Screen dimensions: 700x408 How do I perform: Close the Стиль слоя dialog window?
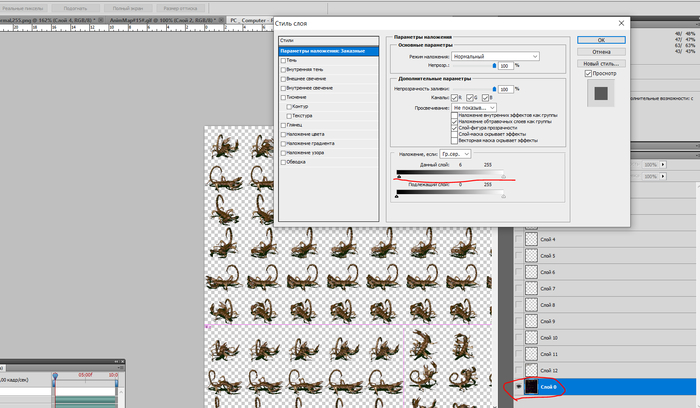pos(620,23)
